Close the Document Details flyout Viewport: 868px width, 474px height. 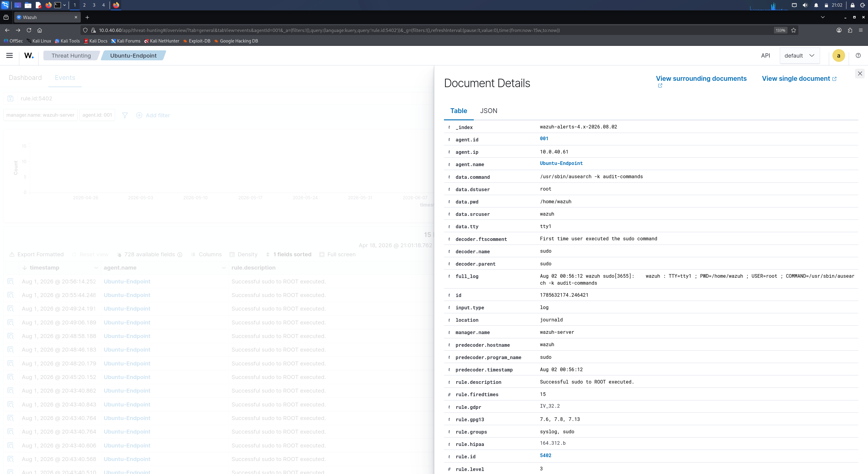pyautogui.click(x=860, y=74)
